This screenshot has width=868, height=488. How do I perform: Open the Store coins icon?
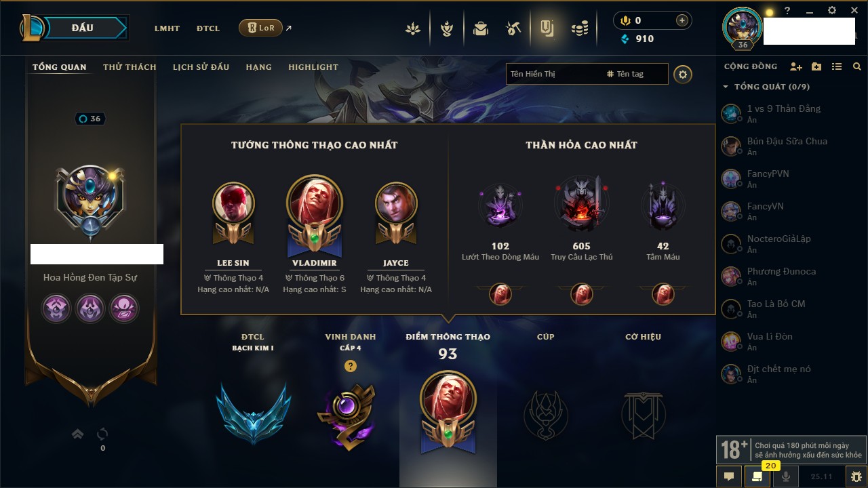click(579, 28)
